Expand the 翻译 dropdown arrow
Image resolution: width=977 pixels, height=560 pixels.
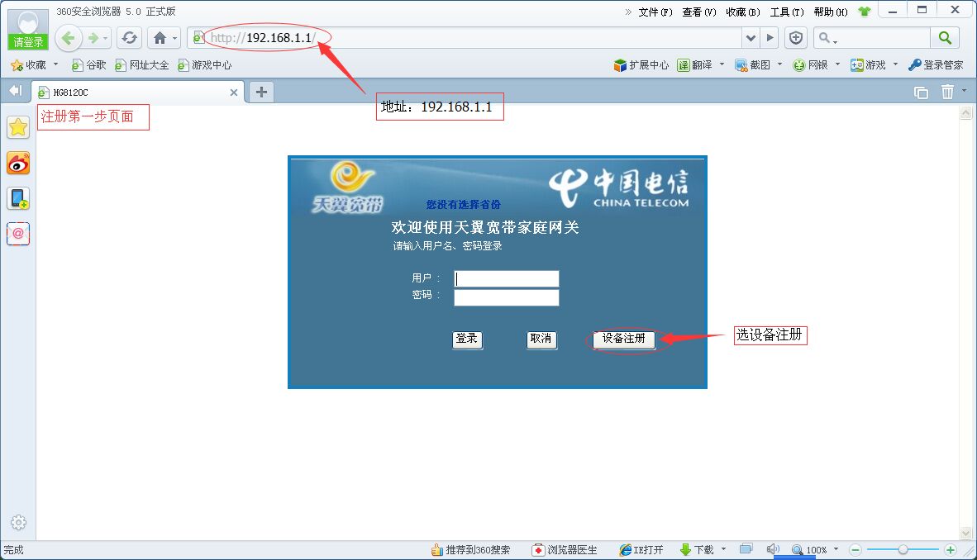[x=722, y=64]
